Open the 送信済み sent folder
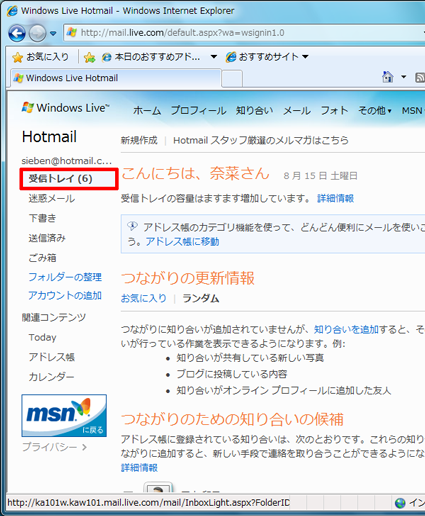The height and width of the screenshot is (516, 425). (x=47, y=238)
